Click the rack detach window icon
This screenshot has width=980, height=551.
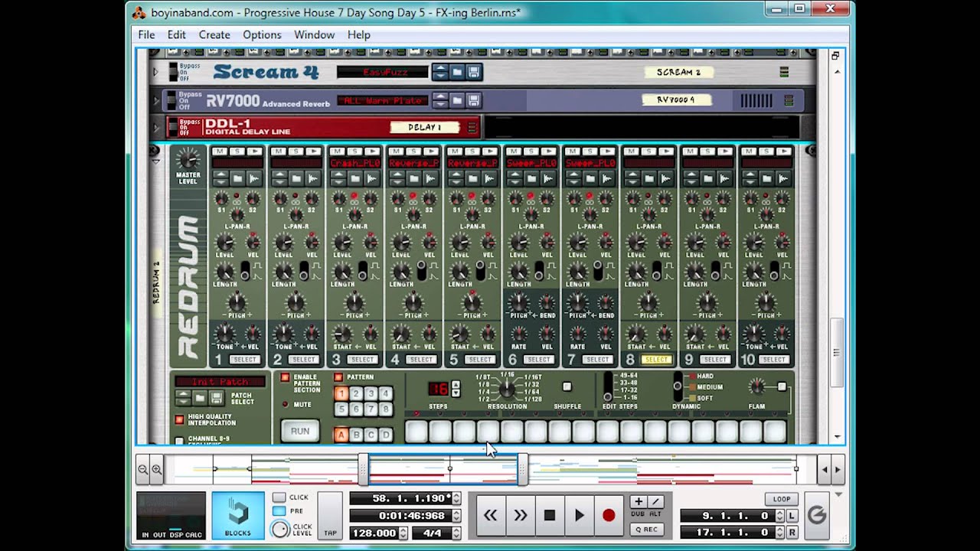point(835,56)
